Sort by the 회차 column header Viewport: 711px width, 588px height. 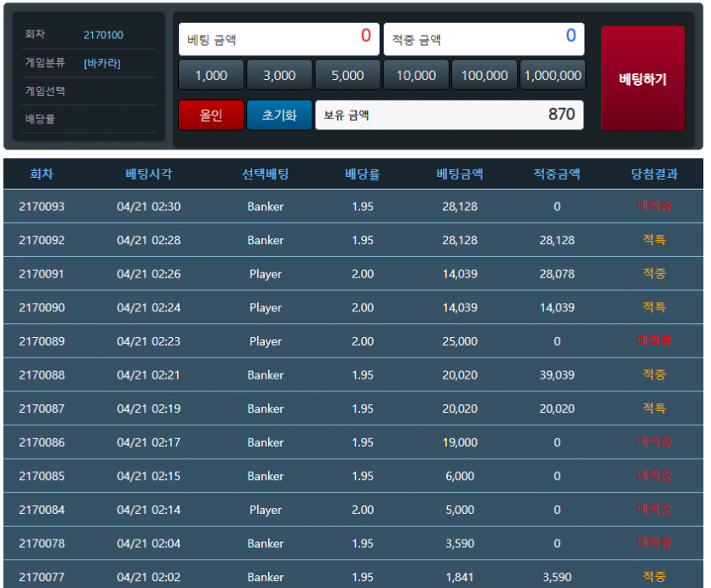pos(41,174)
